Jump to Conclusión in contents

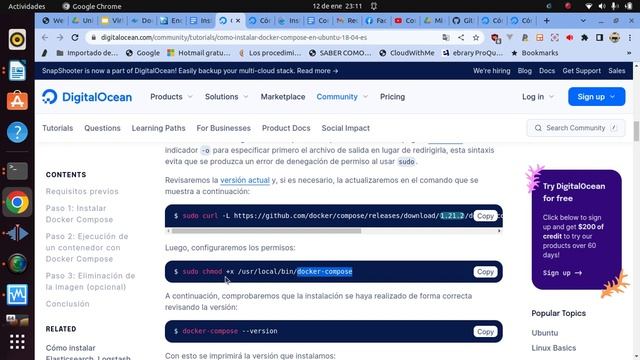67,304
